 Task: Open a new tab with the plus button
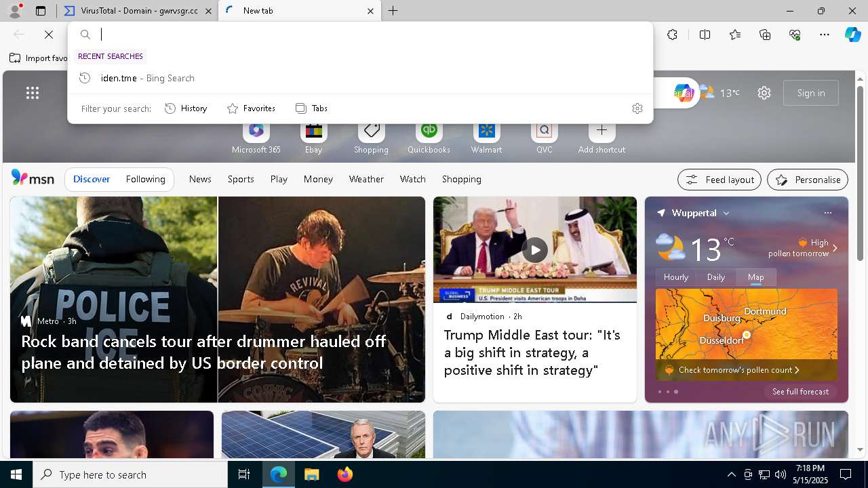(x=393, y=11)
